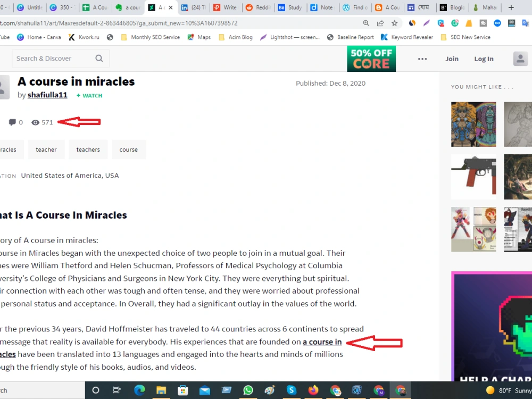Click the + WATCH button
Viewport: 532px width, 399px height.
(x=89, y=96)
